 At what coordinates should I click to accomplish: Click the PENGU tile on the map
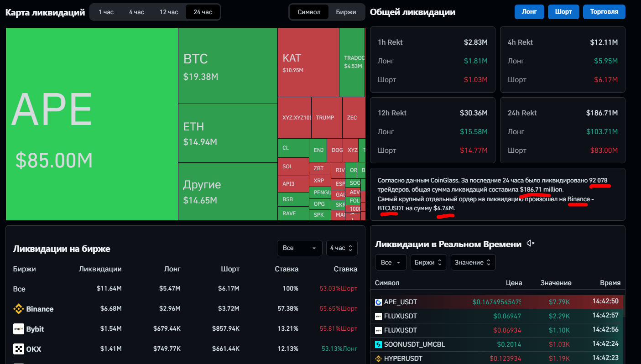[x=320, y=192]
